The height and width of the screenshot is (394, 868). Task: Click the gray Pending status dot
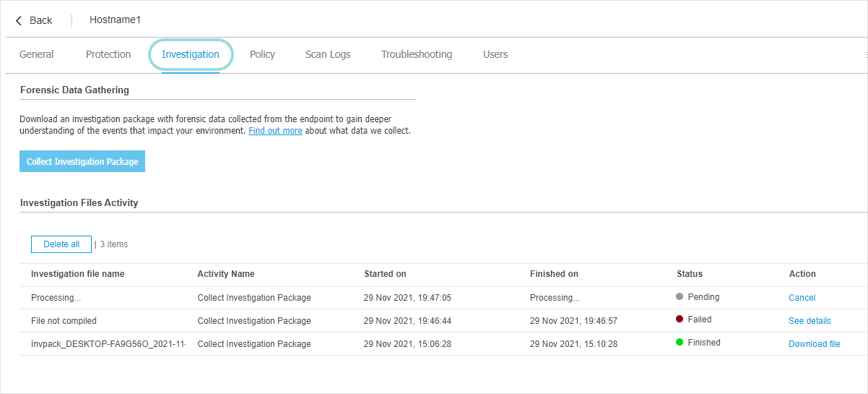click(680, 296)
